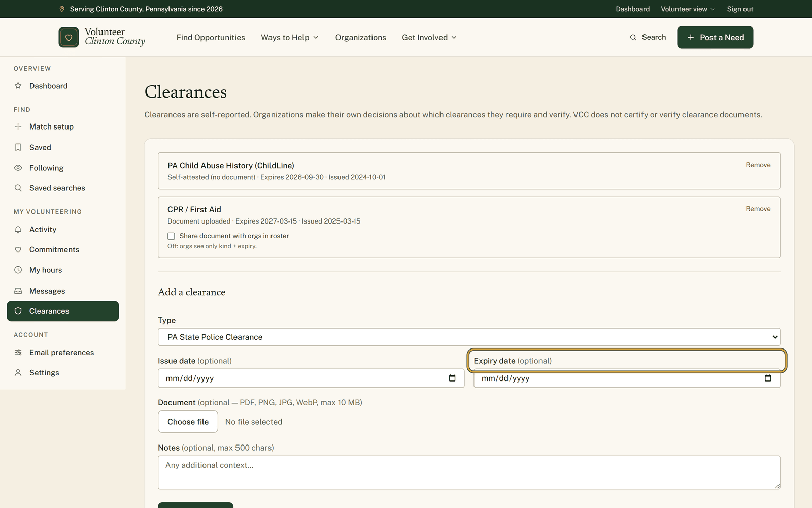Open the top-bar Dashboard link
This screenshot has height=508, width=812.
click(x=632, y=9)
